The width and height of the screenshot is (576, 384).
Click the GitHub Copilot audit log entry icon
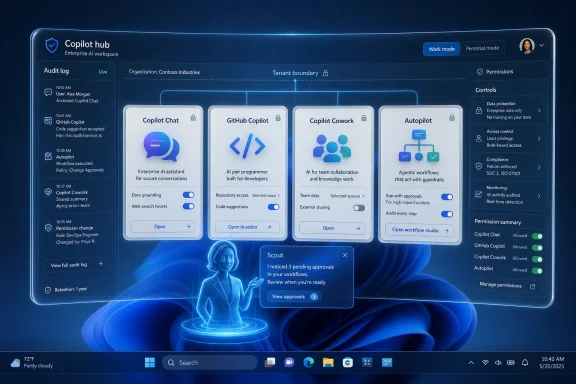(x=48, y=121)
